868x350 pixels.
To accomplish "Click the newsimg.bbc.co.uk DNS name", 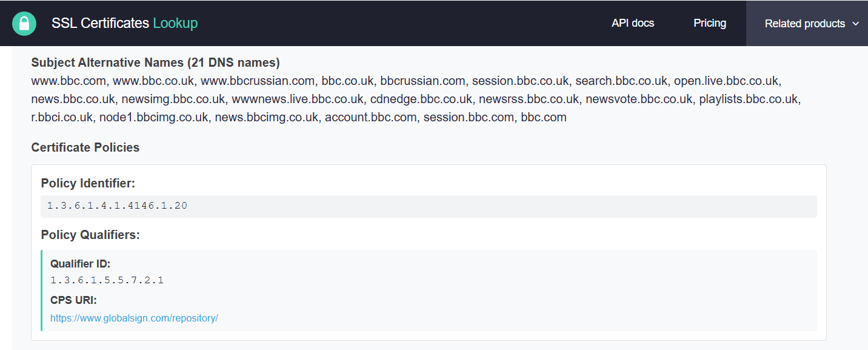I will point(173,99).
